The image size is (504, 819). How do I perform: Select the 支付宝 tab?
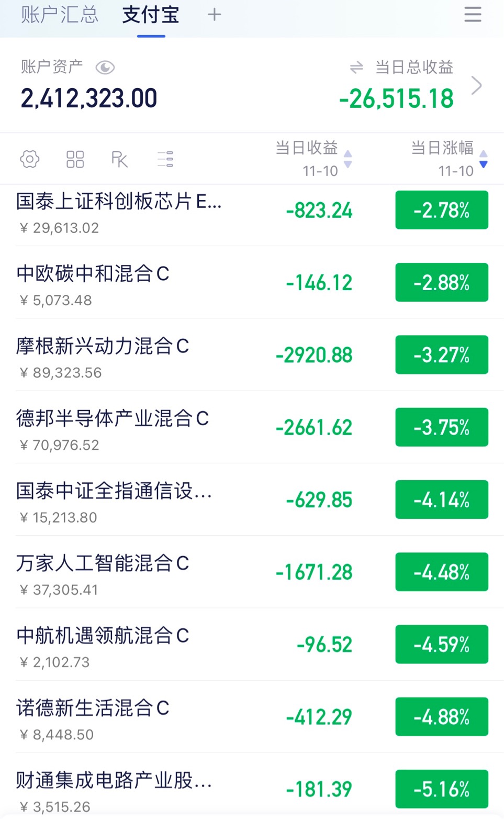coord(151,15)
